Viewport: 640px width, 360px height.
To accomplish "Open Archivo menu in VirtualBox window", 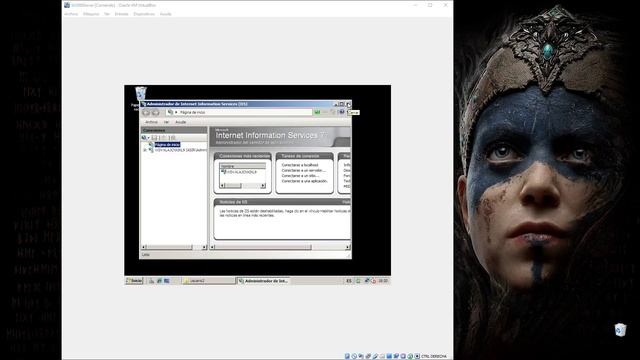I will [71, 14].
